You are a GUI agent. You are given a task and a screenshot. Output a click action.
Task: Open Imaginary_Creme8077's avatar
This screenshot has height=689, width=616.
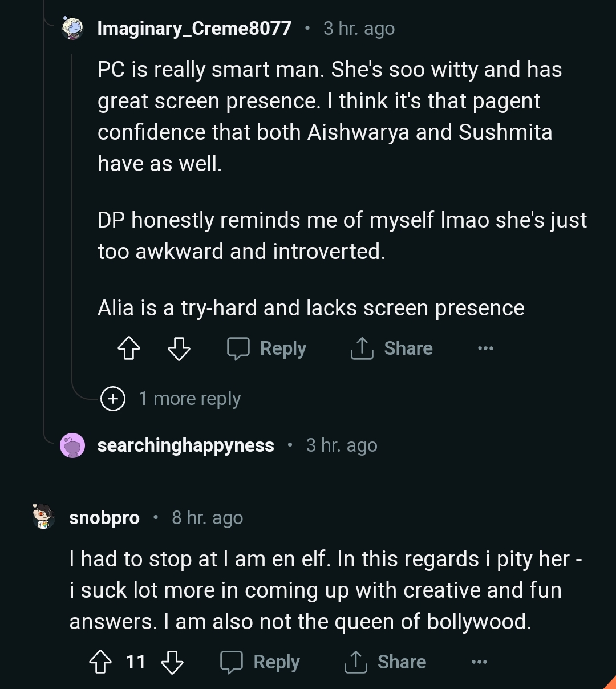[x=72, y=29]
